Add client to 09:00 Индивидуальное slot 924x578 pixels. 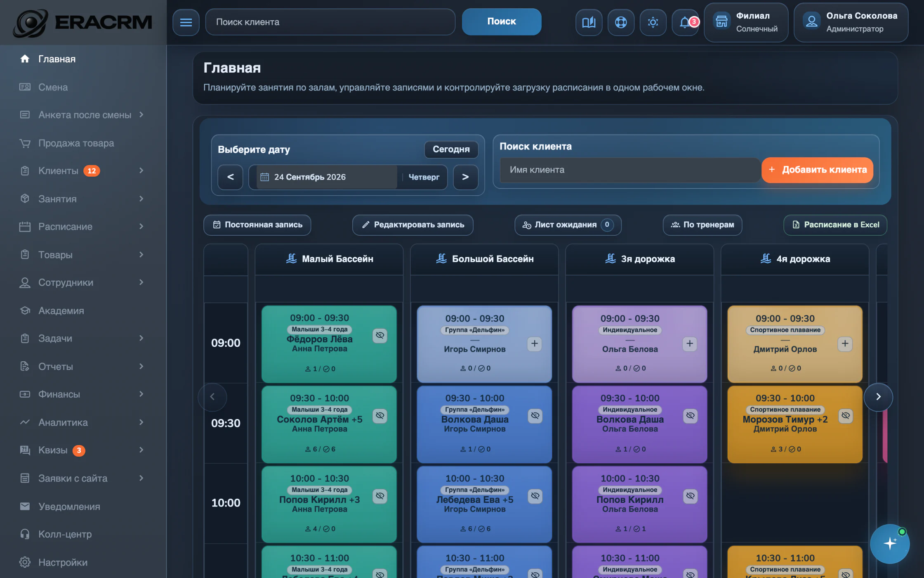[690, 343]
